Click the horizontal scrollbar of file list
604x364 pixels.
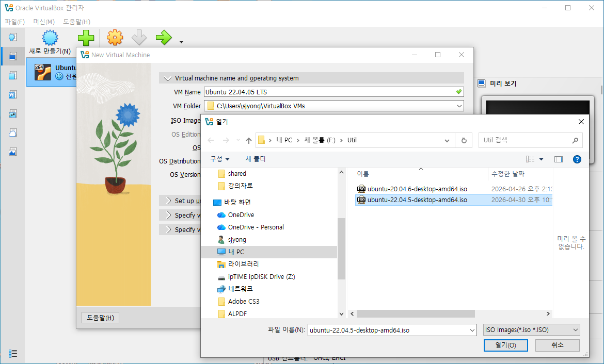416,314
